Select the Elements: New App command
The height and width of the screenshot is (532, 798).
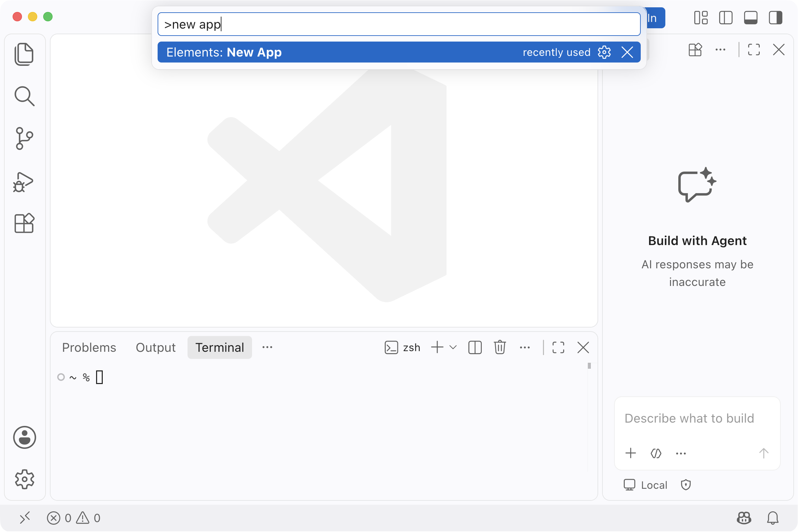(x=399, y=52)
